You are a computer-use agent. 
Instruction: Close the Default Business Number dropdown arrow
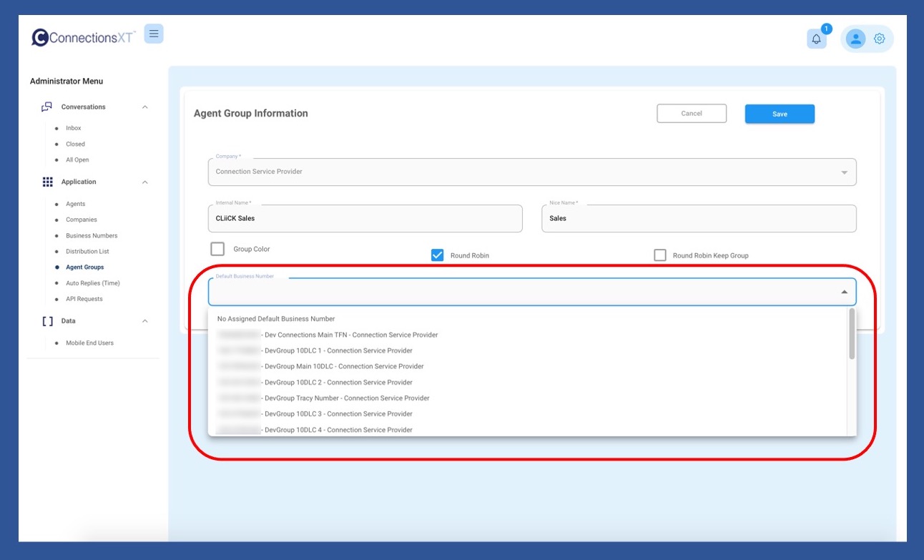click(844, 292)
